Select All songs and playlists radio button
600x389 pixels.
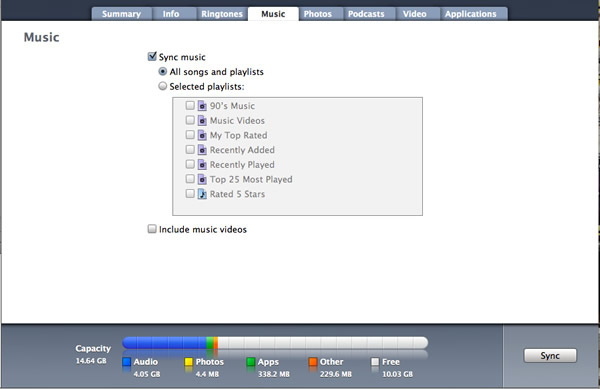click(163, 72)
